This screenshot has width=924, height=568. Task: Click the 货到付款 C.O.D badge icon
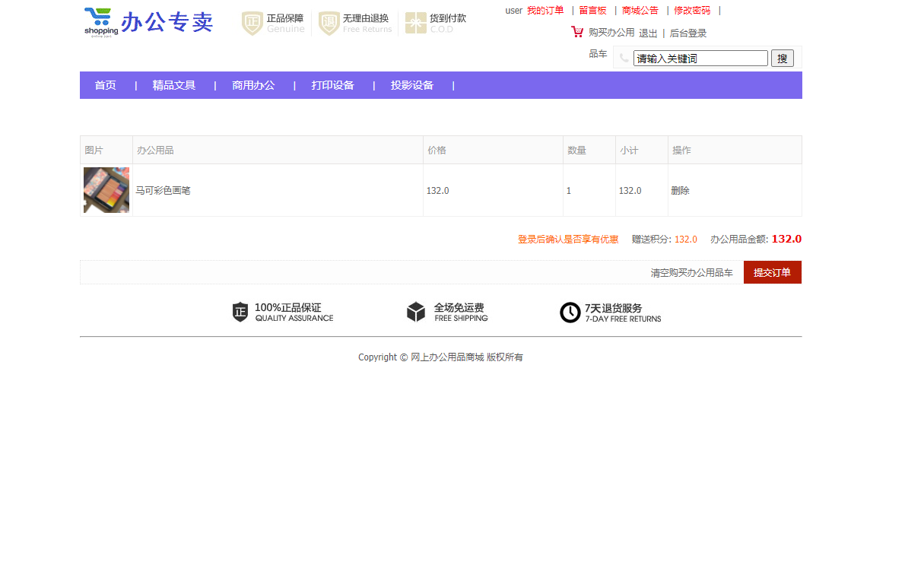click(415, 23)
